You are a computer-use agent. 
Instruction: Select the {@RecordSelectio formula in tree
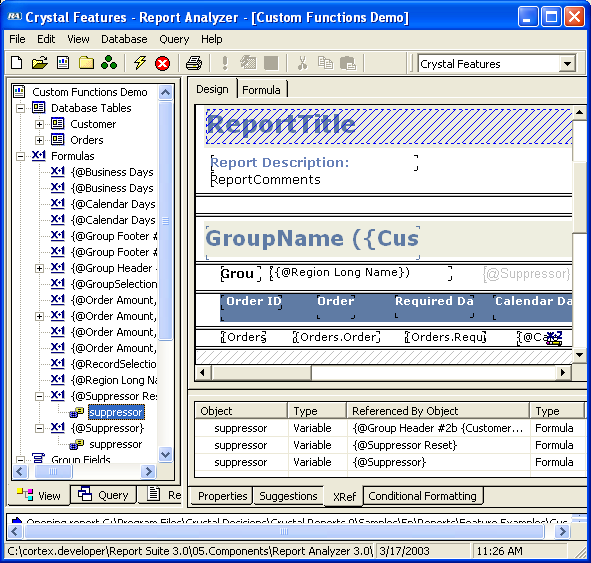point(113,364)
